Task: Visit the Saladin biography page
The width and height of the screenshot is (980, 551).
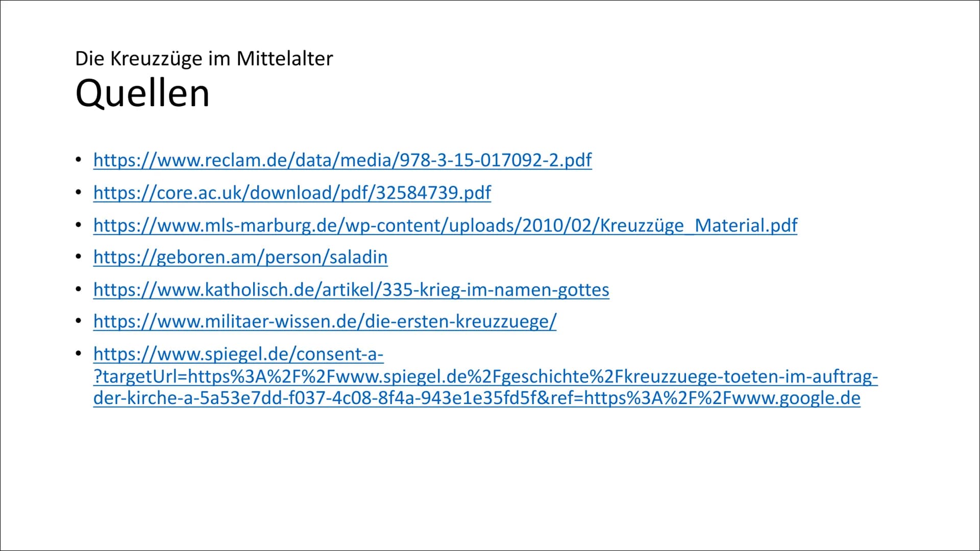Action: click(240, 257)
